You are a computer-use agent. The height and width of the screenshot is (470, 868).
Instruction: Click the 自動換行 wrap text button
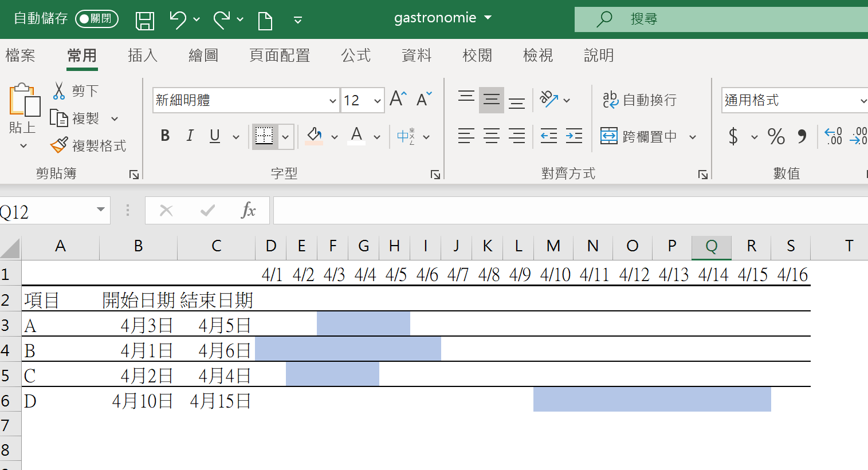point(639,100)
